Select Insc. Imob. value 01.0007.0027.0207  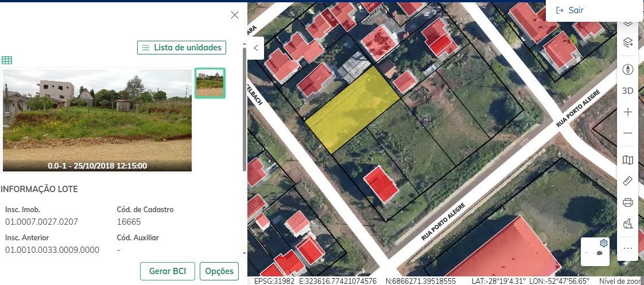click(41, 222)
